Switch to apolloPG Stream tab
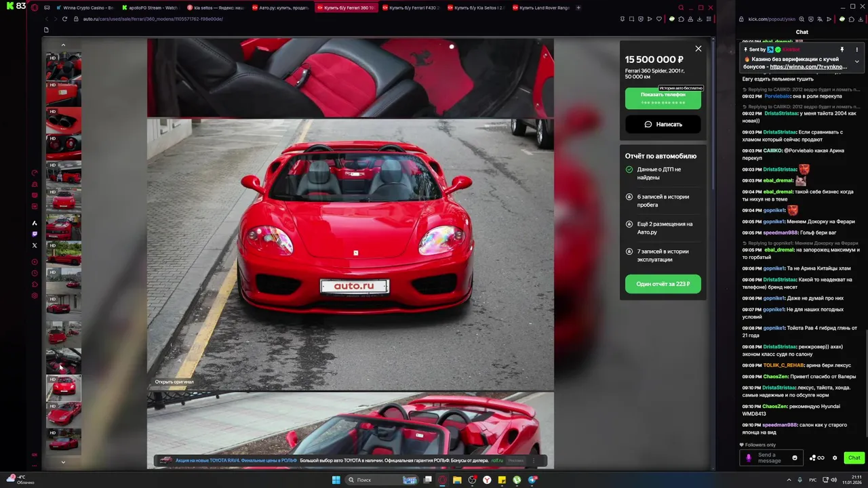The height and width of the screenshot is (488, 868). 150,7
